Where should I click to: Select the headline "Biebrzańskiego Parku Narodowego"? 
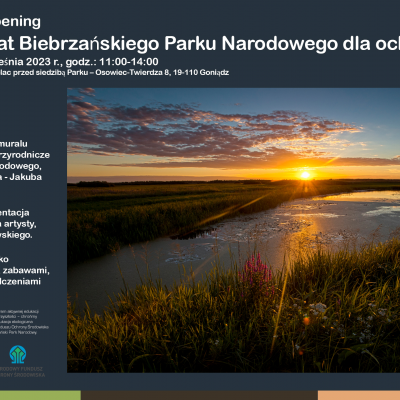[x=178, y=44]
